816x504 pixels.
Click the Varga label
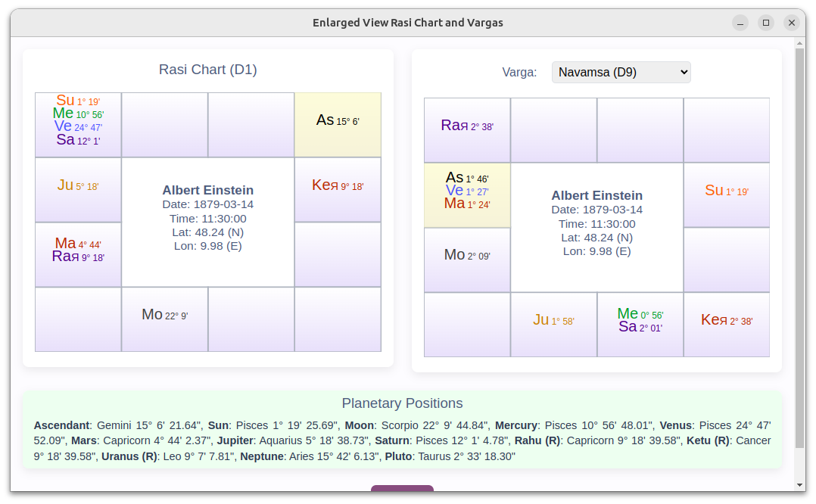click(519, 73)
